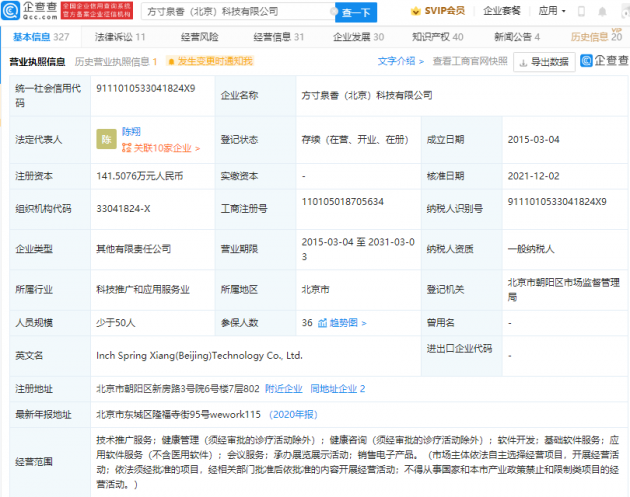Select the 营业执照信息 heading
The width and height of the screenshot is (630, 497).
pyautogui.click(x=37, y=61)
